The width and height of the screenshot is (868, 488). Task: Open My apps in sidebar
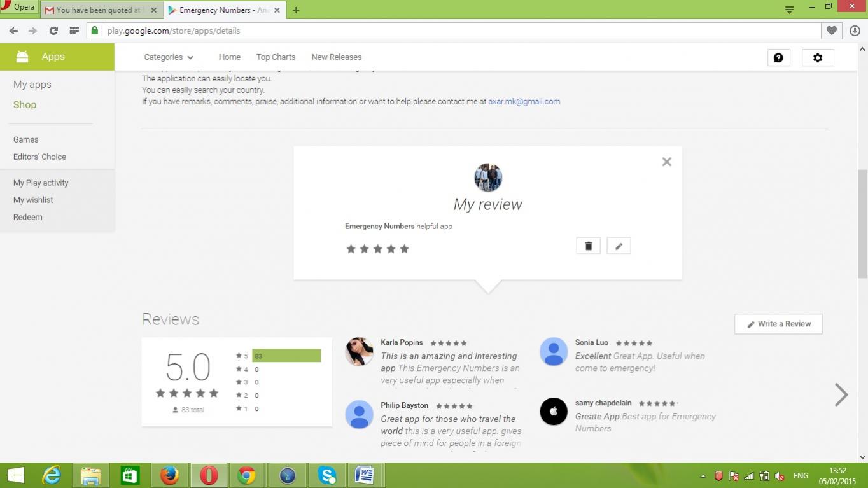[x=32, y=85]
